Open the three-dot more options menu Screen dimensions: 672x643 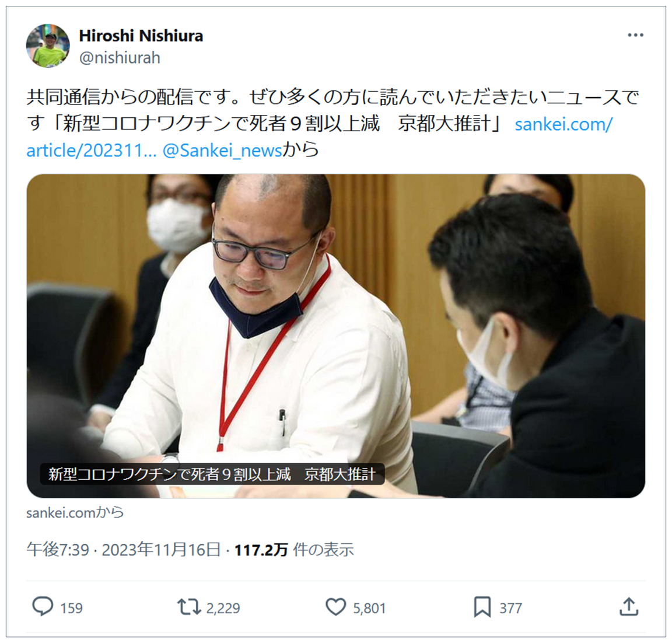(635, 35)
